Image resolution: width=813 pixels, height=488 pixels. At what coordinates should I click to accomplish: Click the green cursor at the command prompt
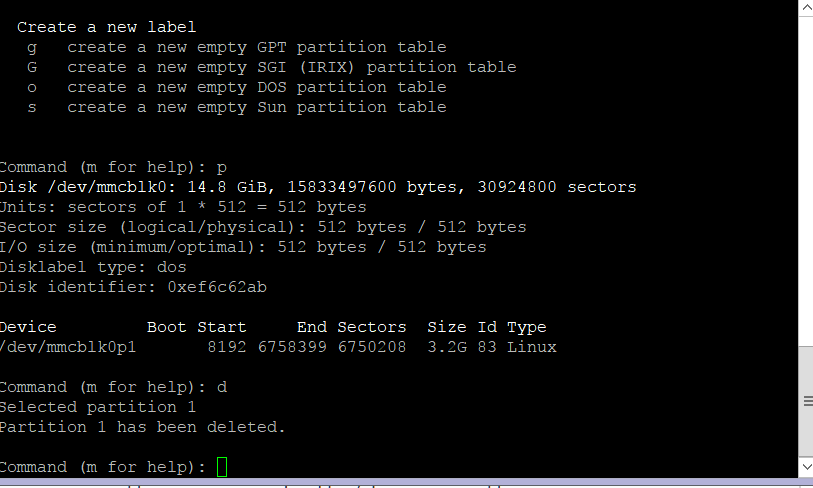[x=222, y=467]
